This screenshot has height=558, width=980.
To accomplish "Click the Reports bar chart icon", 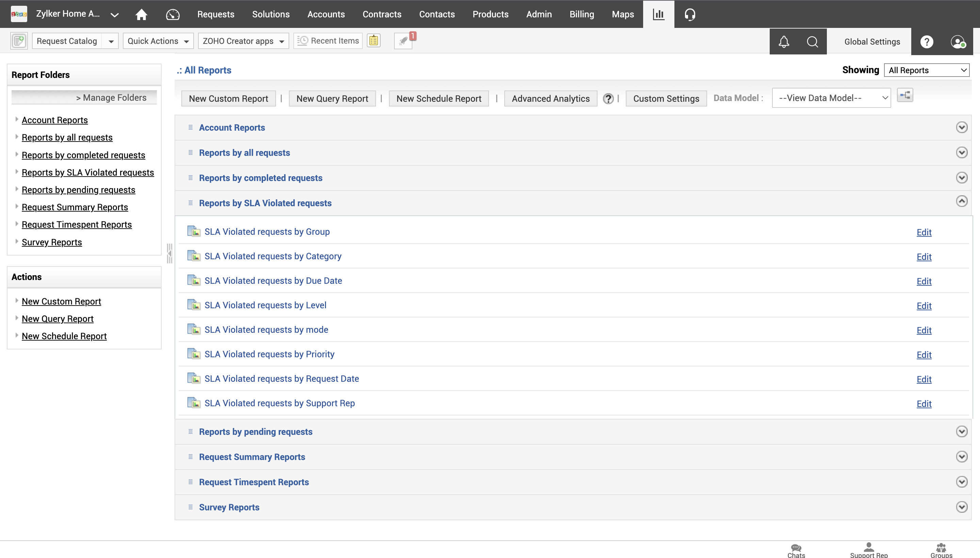I will pos(658,14).
